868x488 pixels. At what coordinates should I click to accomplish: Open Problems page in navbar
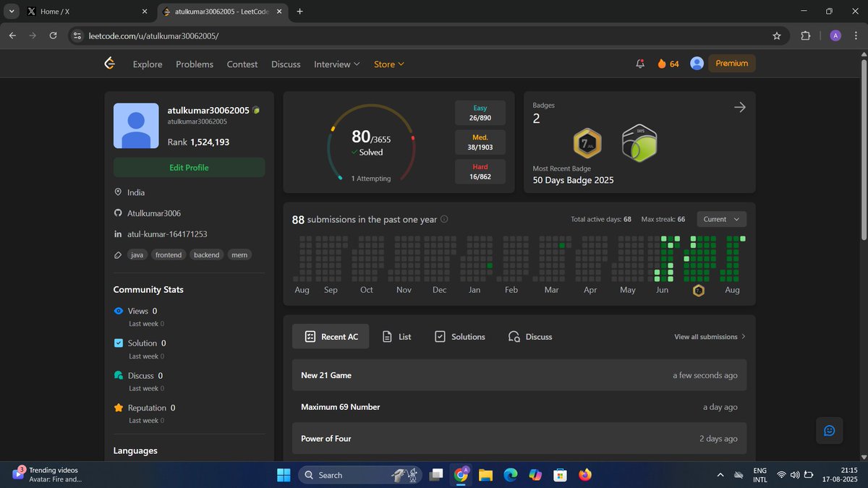[195, 64]
